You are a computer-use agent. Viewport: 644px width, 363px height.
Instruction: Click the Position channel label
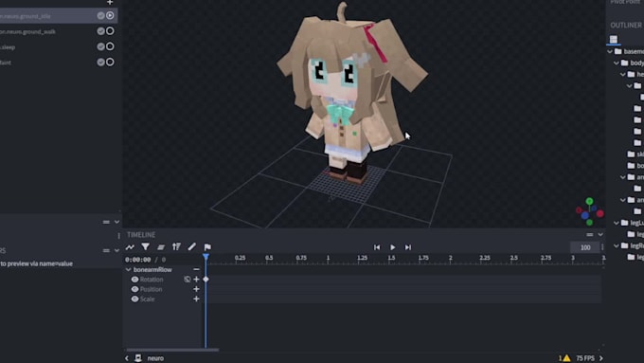(x=152, y=289)
